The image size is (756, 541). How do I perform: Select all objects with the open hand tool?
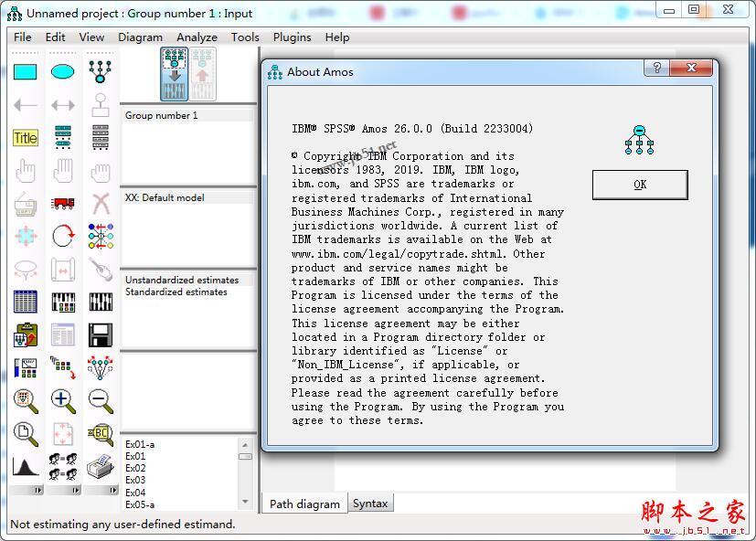point(63,170)
